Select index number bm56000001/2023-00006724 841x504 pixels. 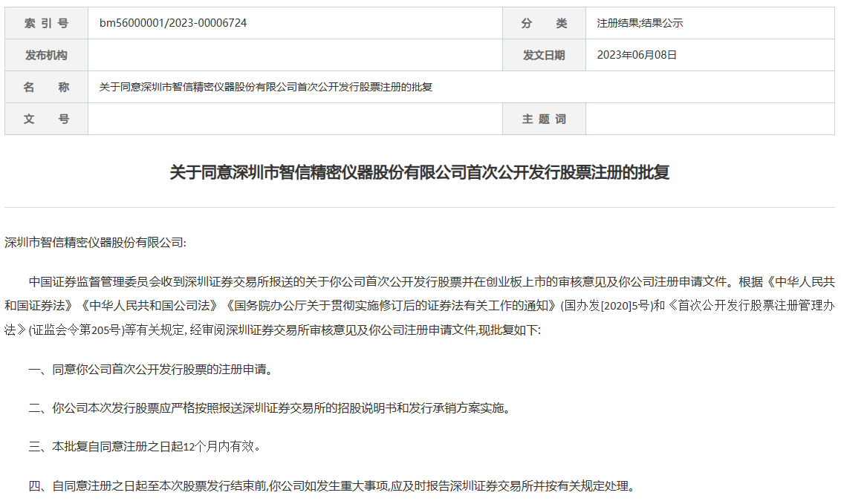pos(172,23)
